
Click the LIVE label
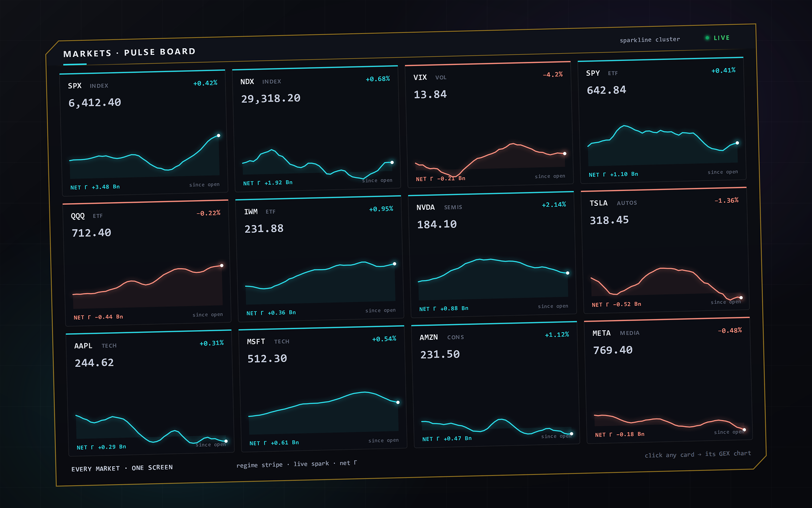(722, 38)
